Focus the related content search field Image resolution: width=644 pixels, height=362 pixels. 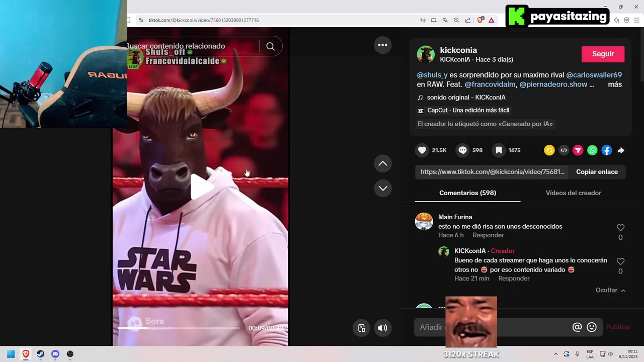[x=192, y=46]
